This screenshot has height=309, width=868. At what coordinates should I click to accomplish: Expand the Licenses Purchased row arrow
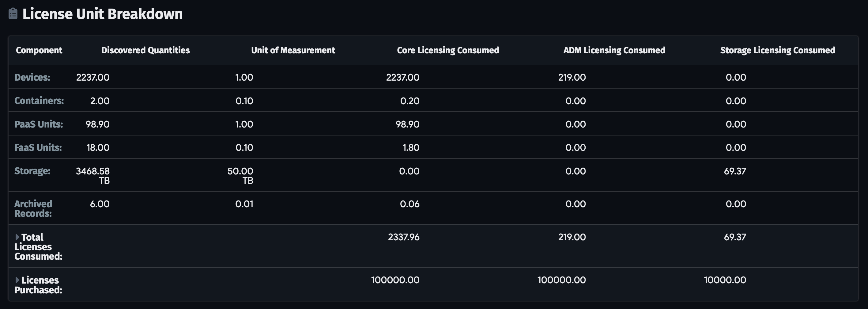pos(17,280)
